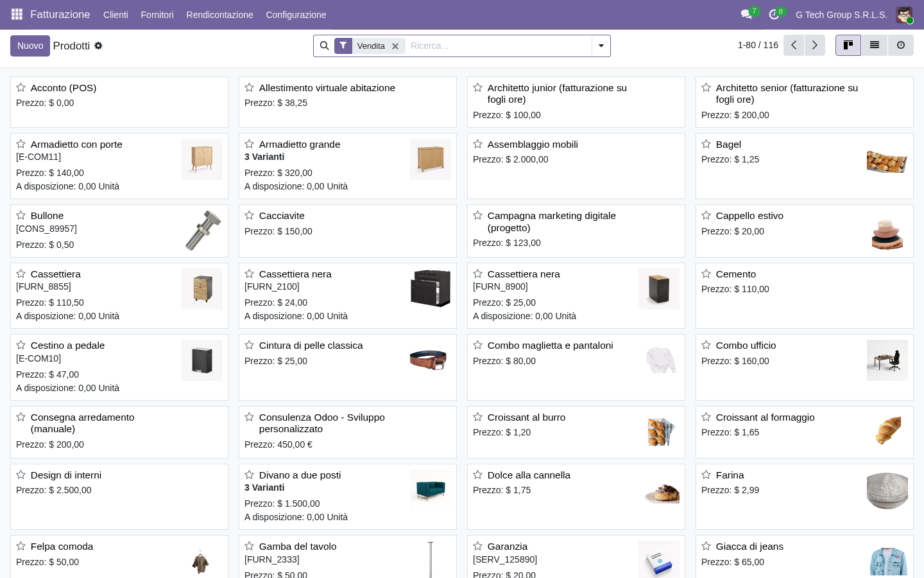
Task: Switch to Kanban view
Action: pos(848,45)
